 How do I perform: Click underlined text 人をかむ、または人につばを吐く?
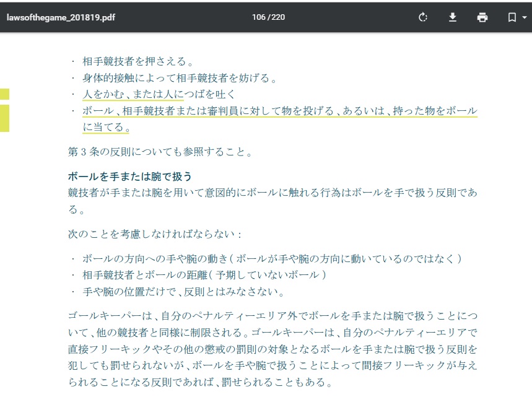159,94
